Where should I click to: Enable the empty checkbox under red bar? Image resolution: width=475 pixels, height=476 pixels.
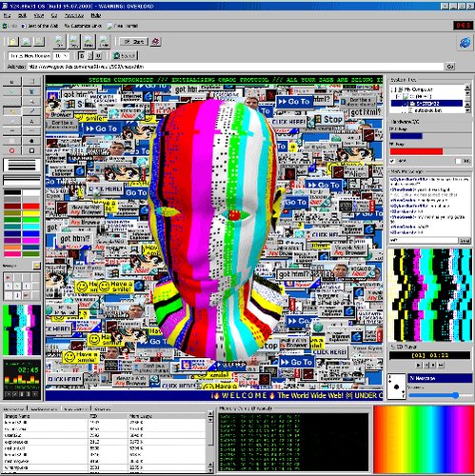click(458, 161)
